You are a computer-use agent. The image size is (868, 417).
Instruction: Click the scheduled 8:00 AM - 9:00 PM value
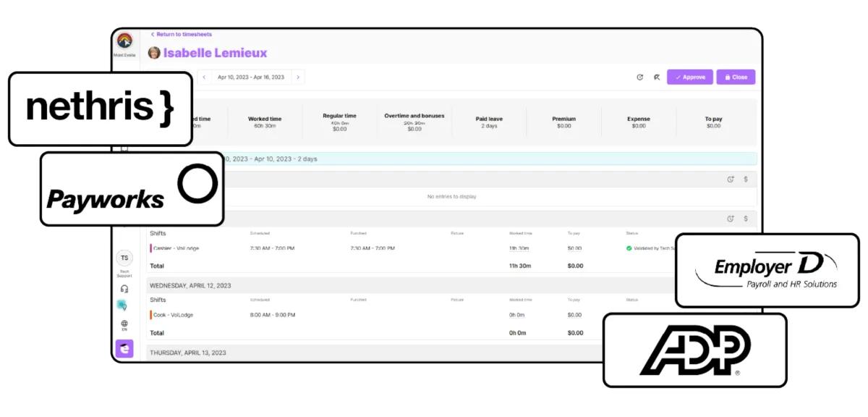(272, 315)
